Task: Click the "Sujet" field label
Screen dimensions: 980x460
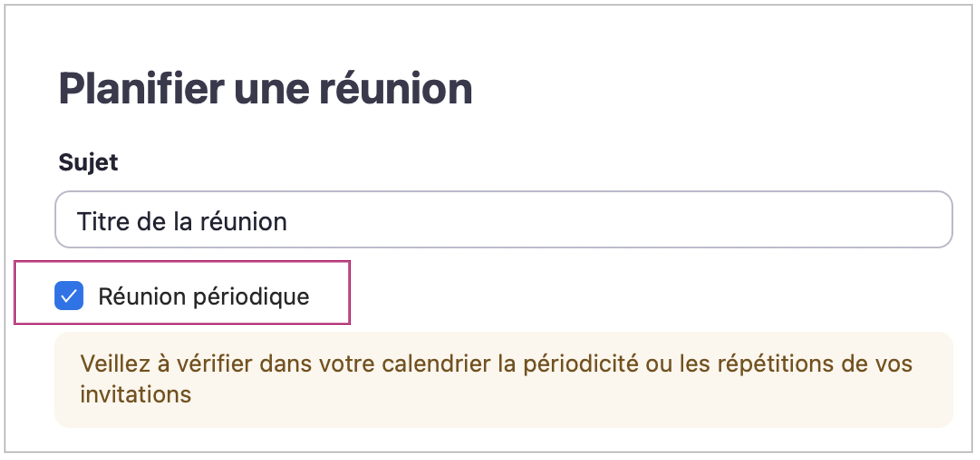Action: pyautogui.click(x=88, y=163)
